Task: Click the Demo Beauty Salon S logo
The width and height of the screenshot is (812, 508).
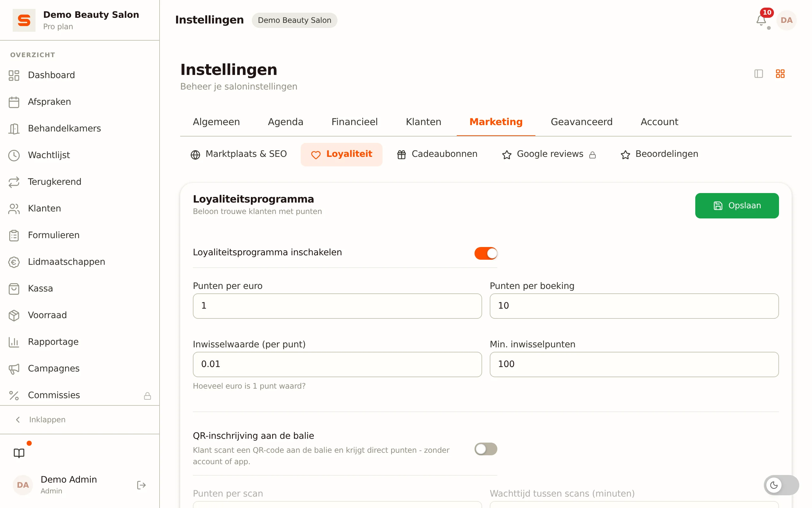Action: click(x=24, y=20)
